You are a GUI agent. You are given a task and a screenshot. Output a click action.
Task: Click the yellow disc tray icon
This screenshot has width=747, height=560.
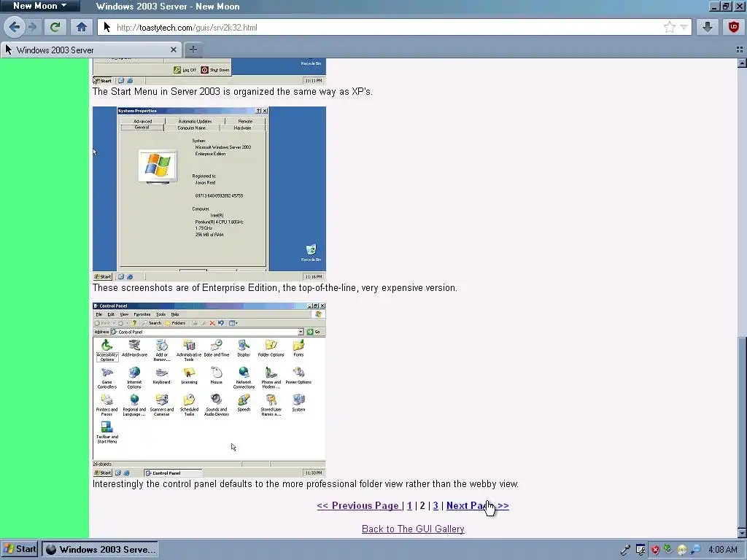[x=682, y=550]
